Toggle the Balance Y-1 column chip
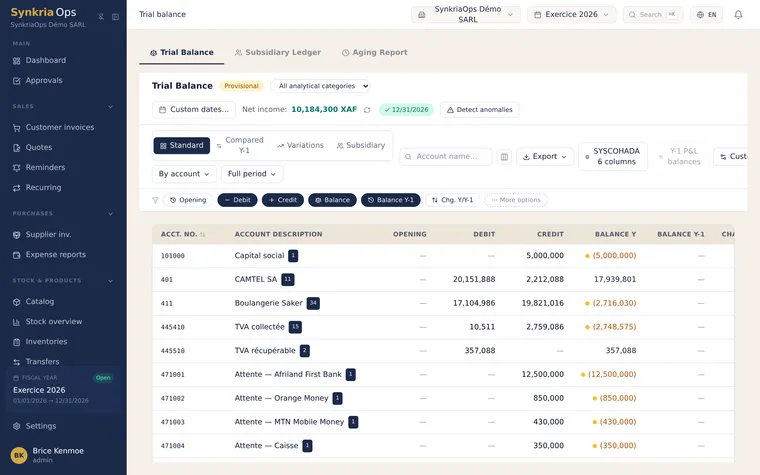Viewport: 760px width, 475px height. pyautogui.click(x=391, y=200)
